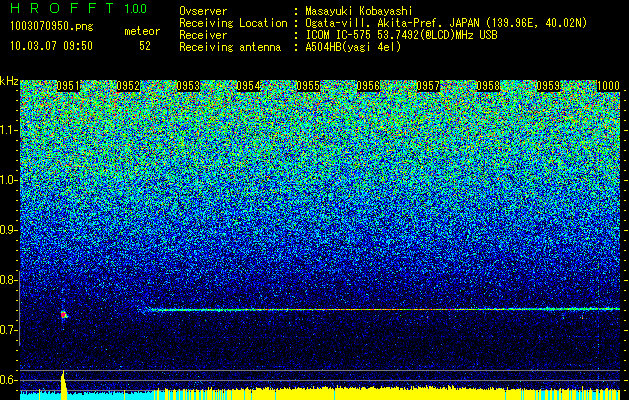Click the A504HB(yagi 4el) antenna text
Screen dimensions: 629x400
(x=353, y=47)
